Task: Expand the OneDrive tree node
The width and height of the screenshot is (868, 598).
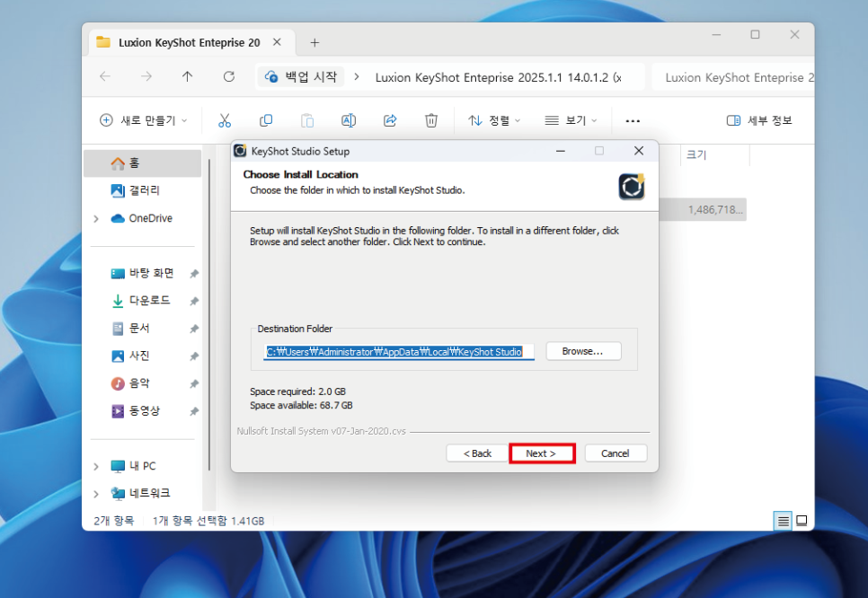Action: (x=96, y=218)
